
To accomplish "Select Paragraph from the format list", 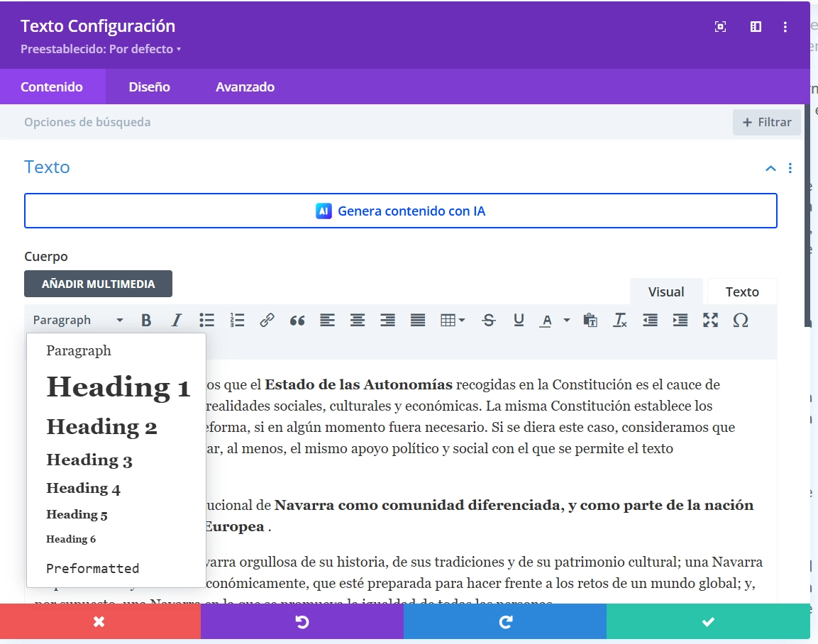I will point(116,350).
